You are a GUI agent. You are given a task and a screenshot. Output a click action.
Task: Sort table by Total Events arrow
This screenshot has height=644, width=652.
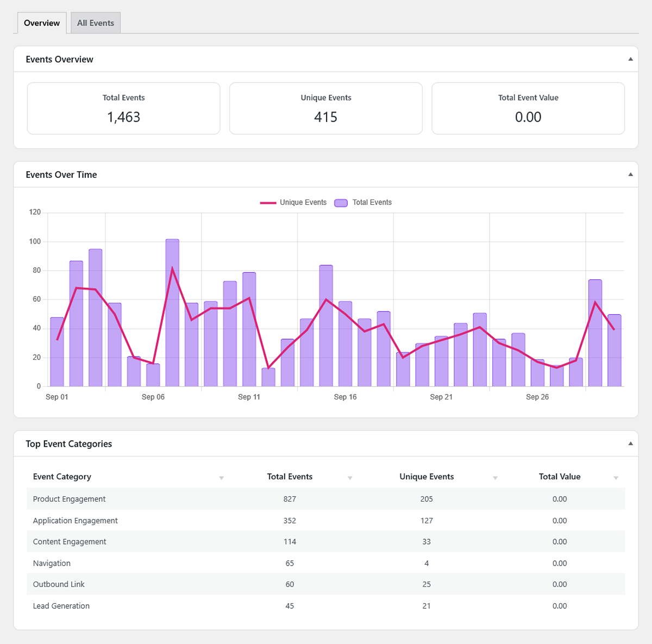tap(350, 478)
